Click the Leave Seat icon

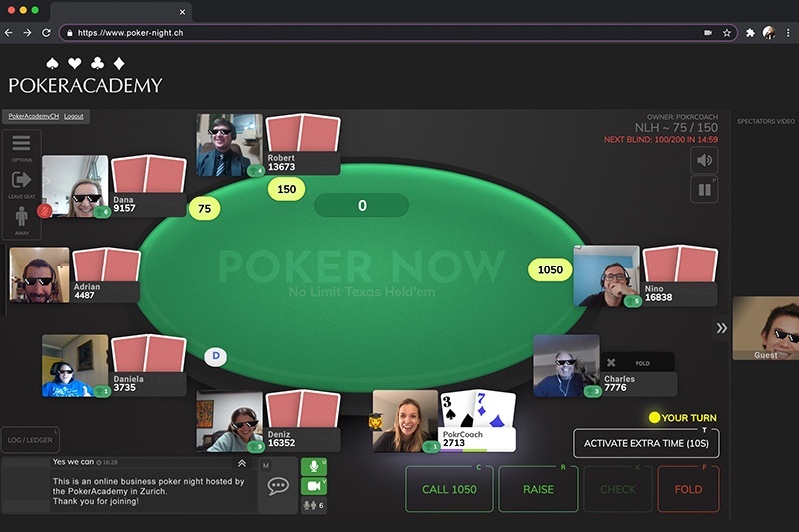point(21,180)
